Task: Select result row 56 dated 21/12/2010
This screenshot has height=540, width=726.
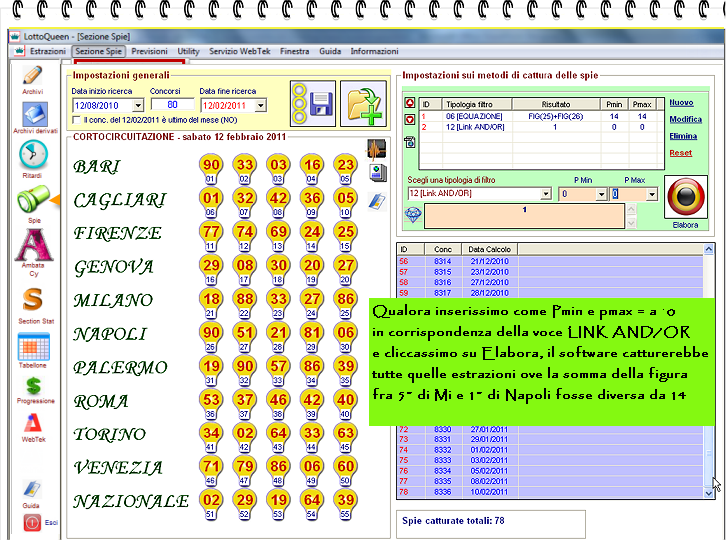Action: (550, 261)
